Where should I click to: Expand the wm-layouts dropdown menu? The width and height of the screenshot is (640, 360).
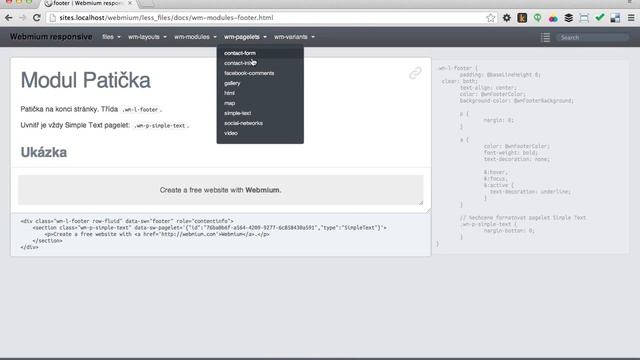point(147,37)
